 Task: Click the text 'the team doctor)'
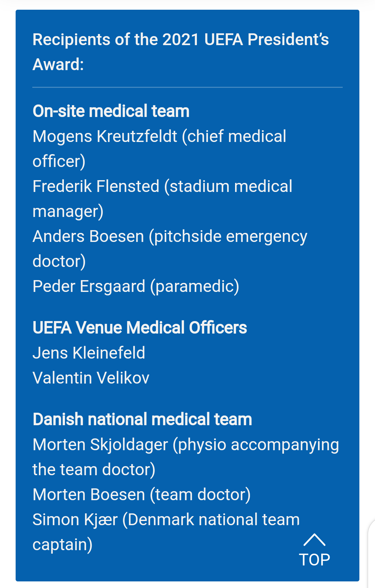coord(94,470)
